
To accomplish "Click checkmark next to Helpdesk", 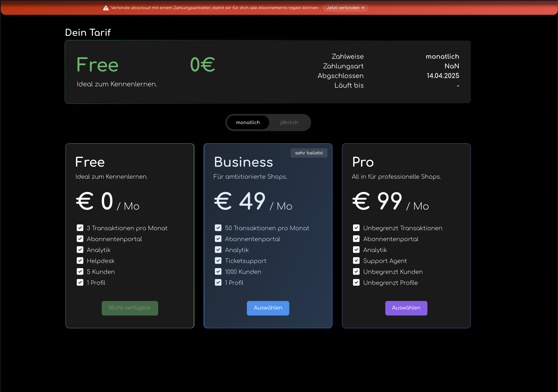I will point(80,261).
